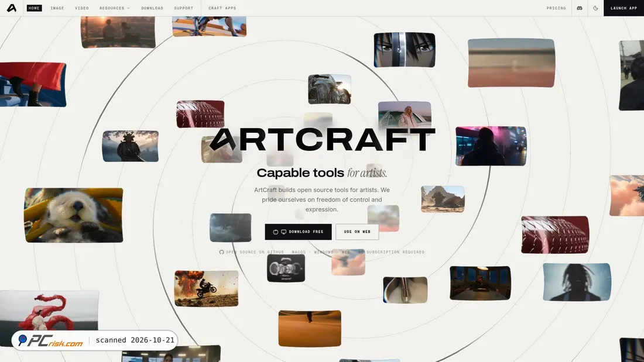Click the samurai silhouette thumbnail
The image size is (644, 362).
tap(130, 146)
